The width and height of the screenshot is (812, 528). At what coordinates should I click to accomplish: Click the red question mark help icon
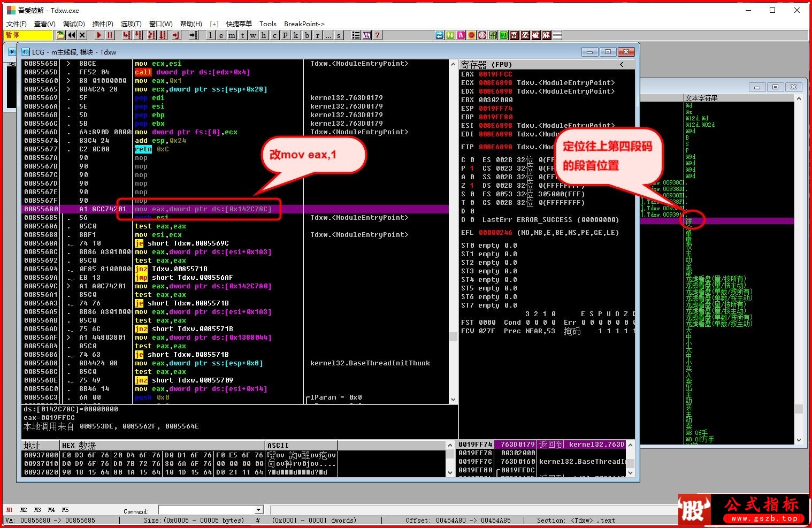point(377,35)
